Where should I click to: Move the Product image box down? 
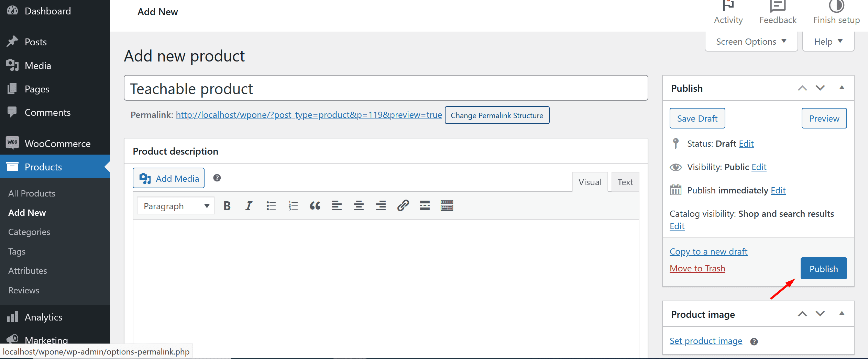coord(820,314)
